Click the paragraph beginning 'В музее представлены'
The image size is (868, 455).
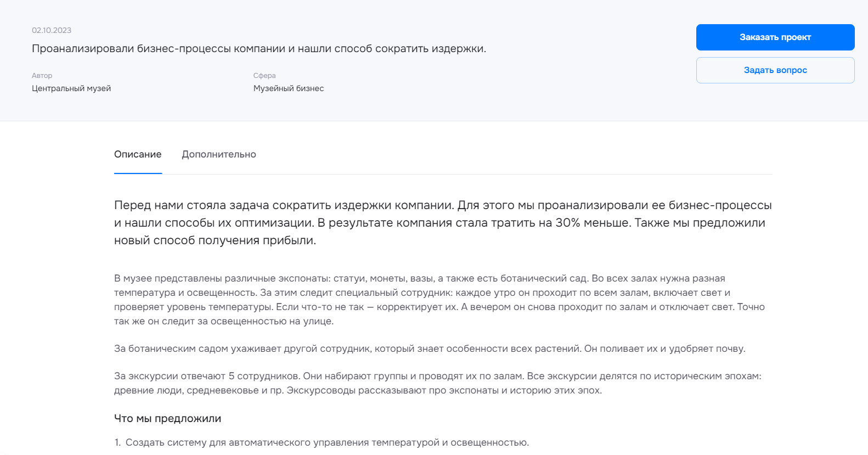point(439,300)
